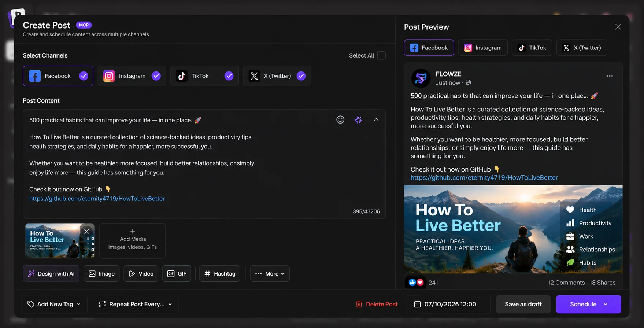This screenshot has width=644, height=328.
Task: Click the FLOWZE profile avatar in preview
Action: tap(421, 78)
